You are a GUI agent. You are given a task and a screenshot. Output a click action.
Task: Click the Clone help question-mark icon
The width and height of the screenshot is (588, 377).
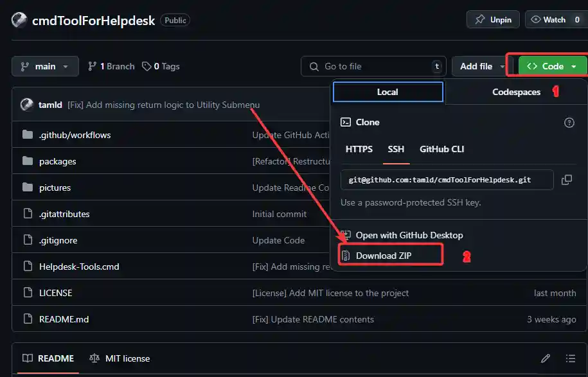[x=569, y=123]
